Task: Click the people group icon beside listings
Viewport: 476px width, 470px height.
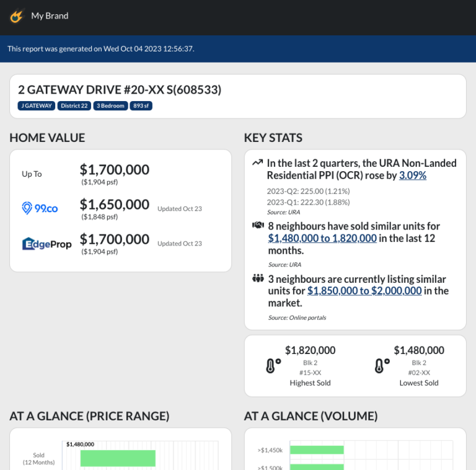Action: pos(258,278)
